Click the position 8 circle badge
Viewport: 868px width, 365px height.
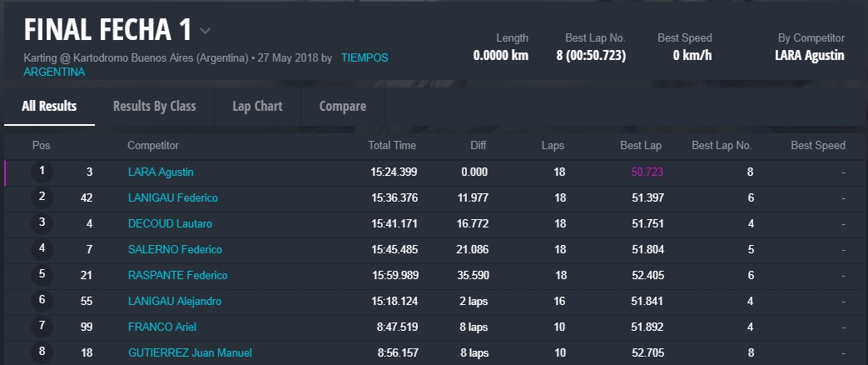42,352
